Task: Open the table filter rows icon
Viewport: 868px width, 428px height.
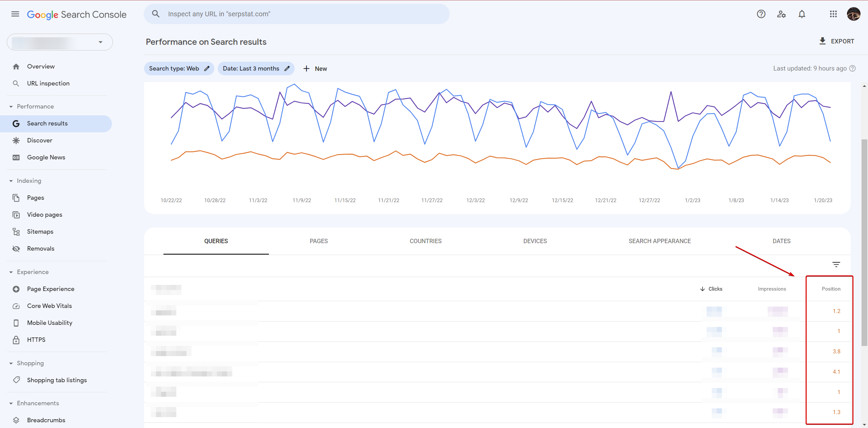Action: pyautogui.click(x=836, y=265)
